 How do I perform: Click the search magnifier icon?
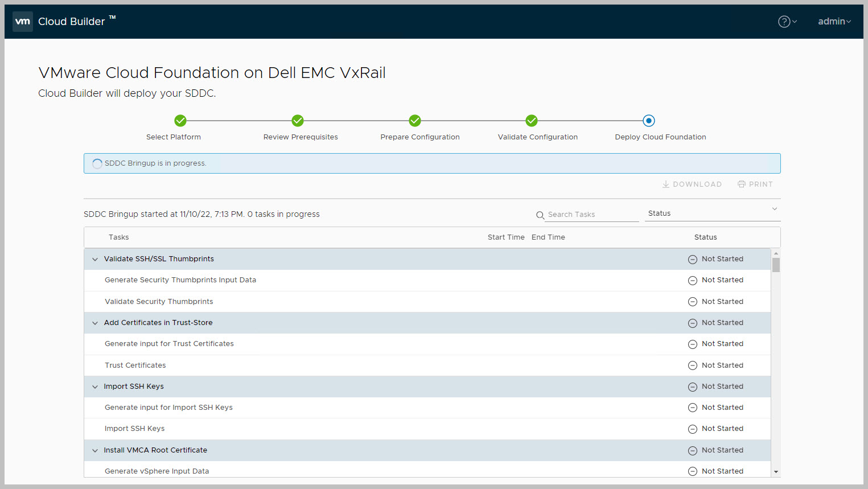(x=540, y=215)
